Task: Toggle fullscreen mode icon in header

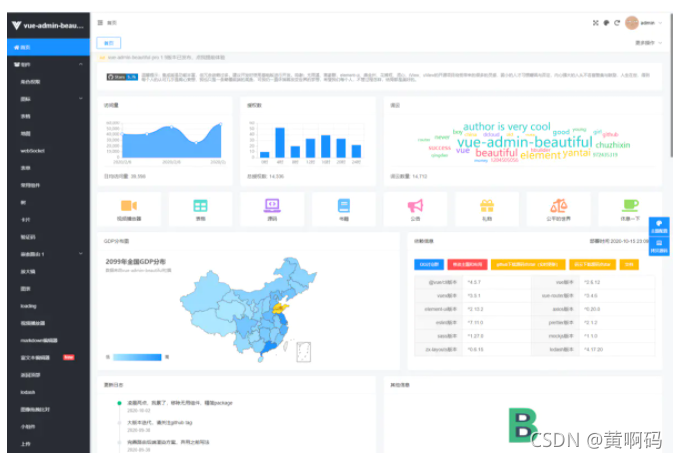Action: coord(595,23)
